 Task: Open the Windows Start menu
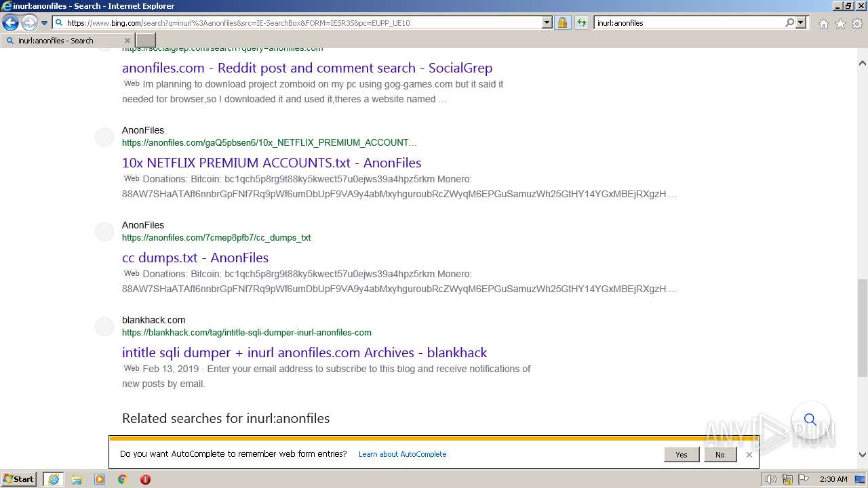click(x=19, y=479)
